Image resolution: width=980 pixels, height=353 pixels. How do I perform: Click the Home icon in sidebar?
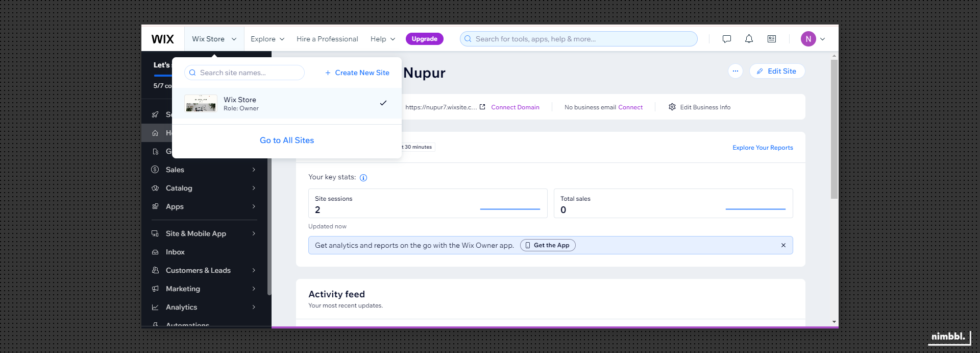[155, 133]
